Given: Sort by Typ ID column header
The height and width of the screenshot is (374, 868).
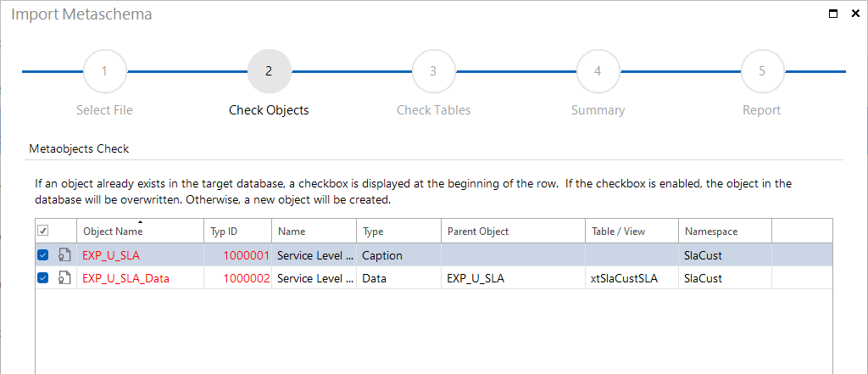Looking at the screenshot, I should [x=237, y=231].
